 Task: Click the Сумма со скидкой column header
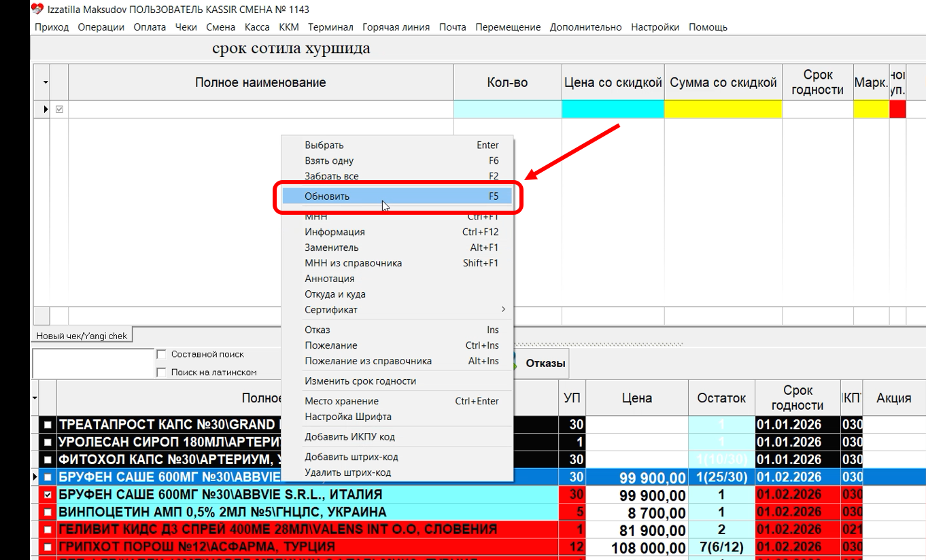click(723, 82)
